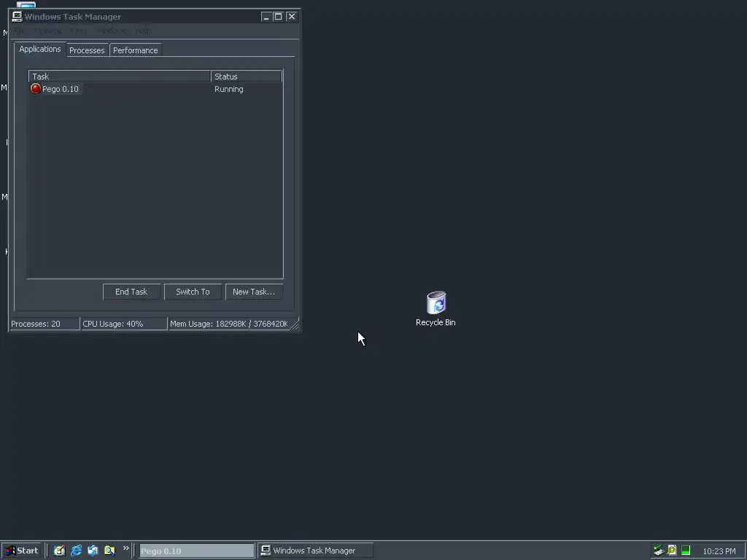
Task: Open the Help menu in Task Manager
Action: tap(143, 31)
